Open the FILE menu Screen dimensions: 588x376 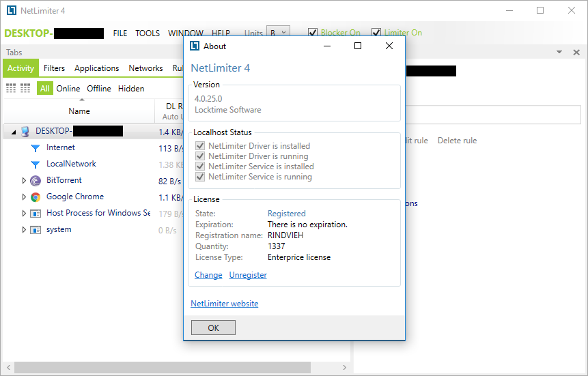pos(120,33)
